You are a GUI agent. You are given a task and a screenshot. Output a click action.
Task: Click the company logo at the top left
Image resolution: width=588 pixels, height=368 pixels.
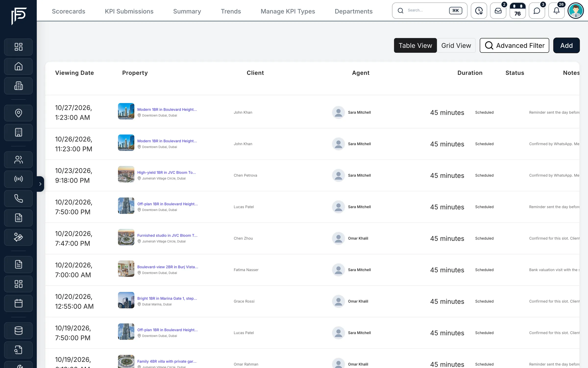pyautogui.click(x=19, y=16)
